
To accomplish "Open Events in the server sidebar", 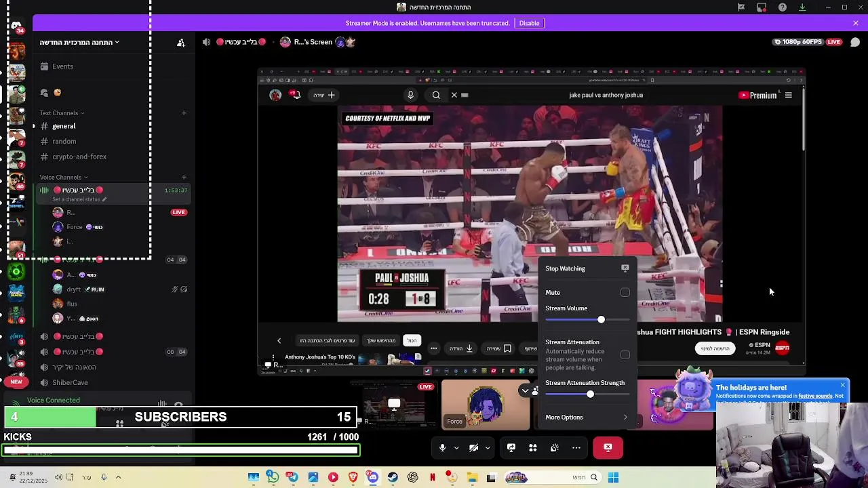I will click(x=62, y=66).
